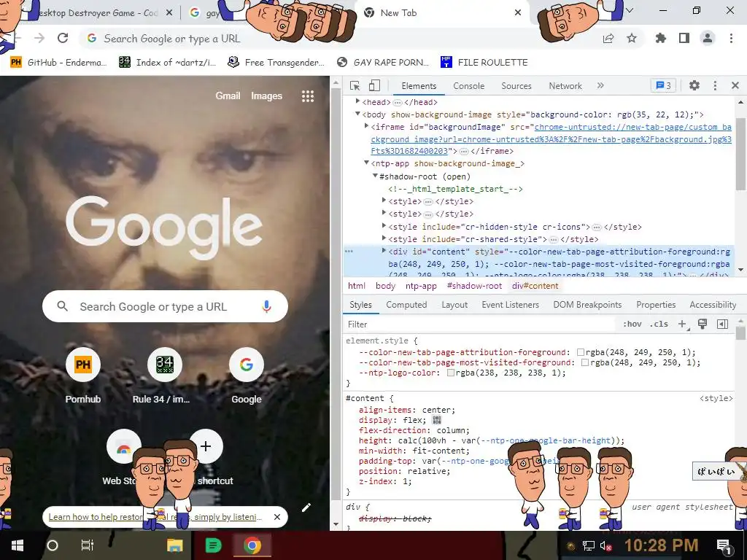This screenshot has height=560, width=747.
Task: Open Task View on the taskbar
Action: [88, 545]
